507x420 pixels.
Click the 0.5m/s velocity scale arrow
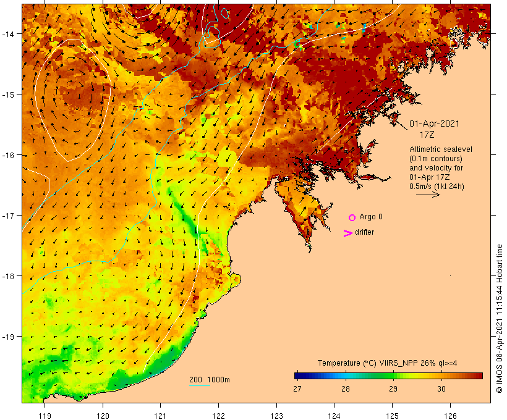click(x=428, y=195)
